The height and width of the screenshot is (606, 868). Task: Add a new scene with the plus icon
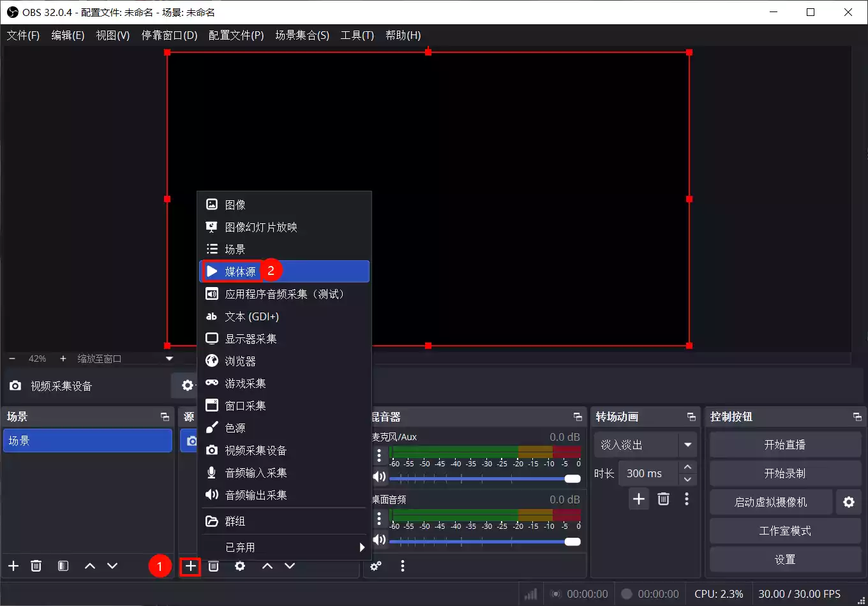point(13,566)
